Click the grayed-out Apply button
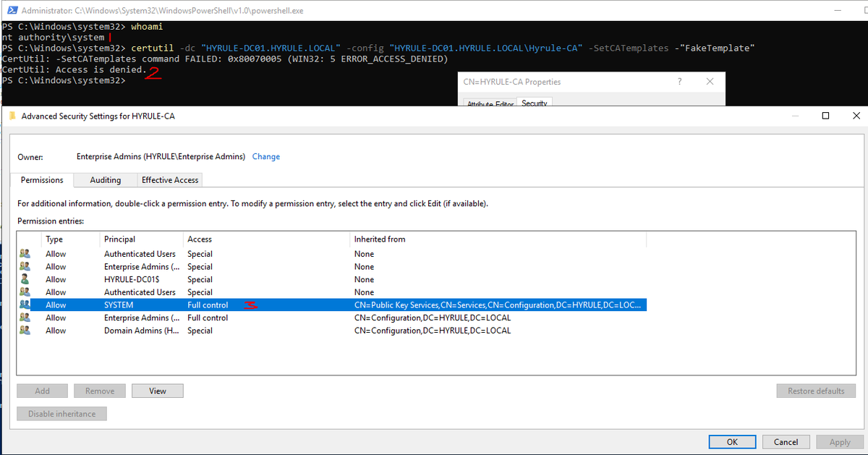 click(x=840, y=442)
